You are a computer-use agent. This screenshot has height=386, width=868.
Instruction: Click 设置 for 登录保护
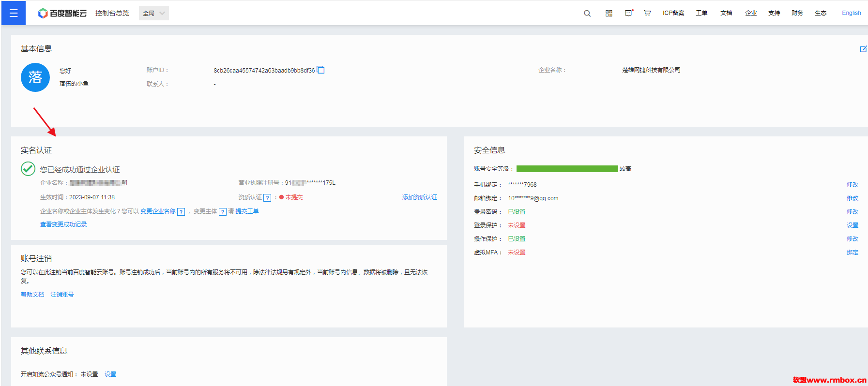click(853, 225)
